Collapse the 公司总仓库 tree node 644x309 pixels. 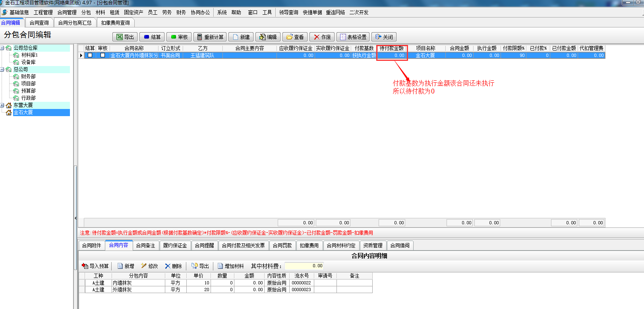tap(2, 48)
